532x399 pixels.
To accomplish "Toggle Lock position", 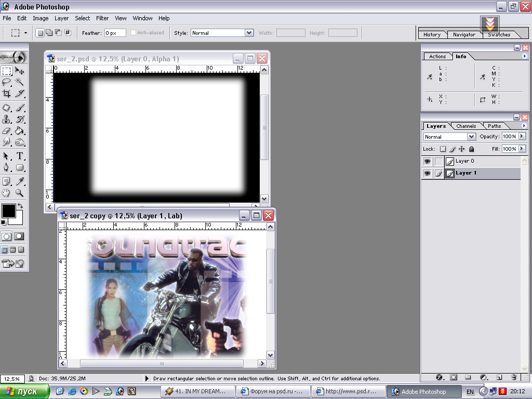I will tap(462, 149).
